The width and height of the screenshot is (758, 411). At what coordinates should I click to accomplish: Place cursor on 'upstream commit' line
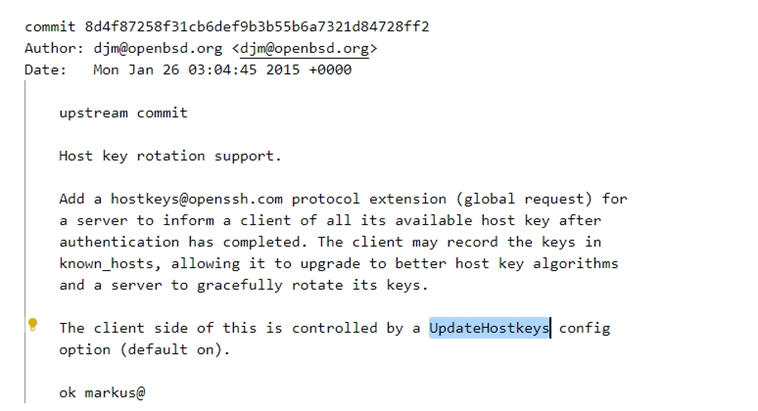click(x=123, y=113)
